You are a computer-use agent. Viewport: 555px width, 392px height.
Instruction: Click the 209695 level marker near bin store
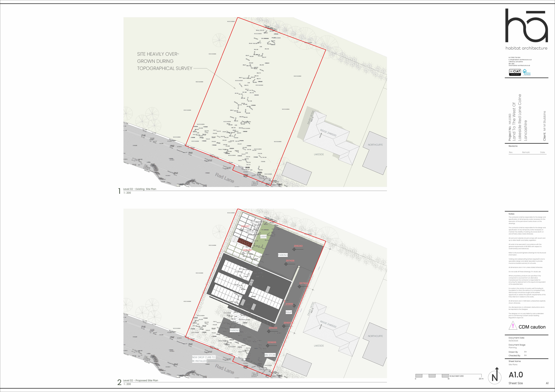268,346
